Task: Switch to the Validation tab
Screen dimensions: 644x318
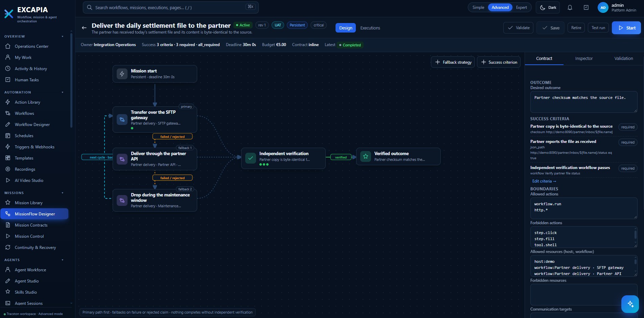Action: pyautogui.click(x=623, y=58)
